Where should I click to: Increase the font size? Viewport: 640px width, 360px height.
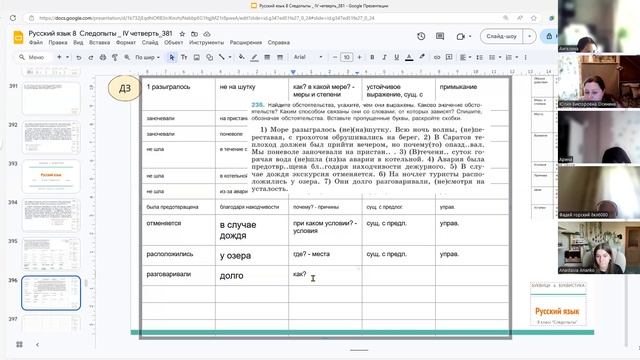point(359,58)
